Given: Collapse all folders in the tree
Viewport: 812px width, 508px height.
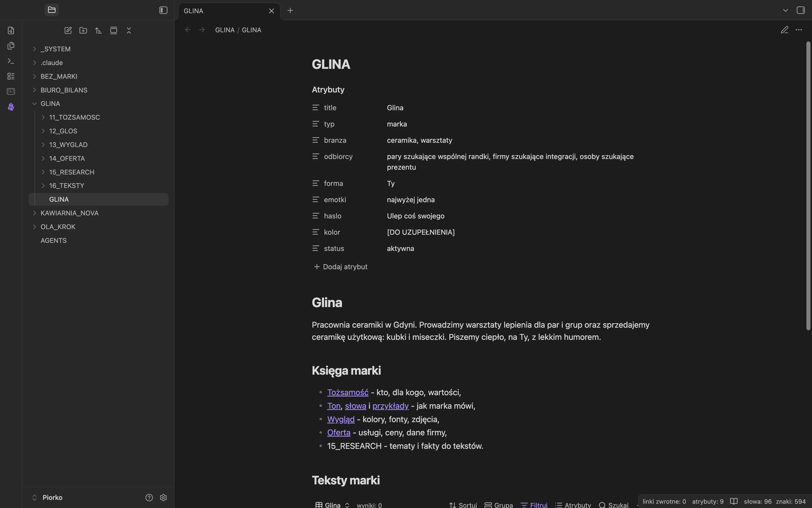Looking at the screenshot, I should pos(129,30).
